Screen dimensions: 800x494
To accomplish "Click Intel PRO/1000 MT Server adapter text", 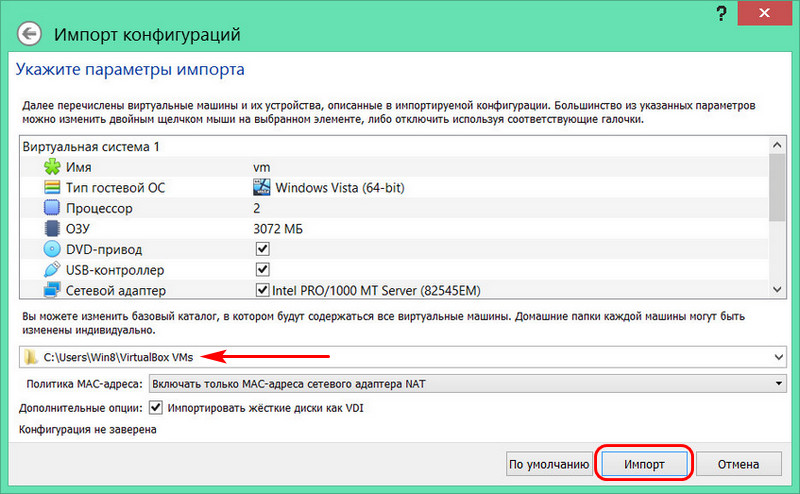I will click(376, 290).
